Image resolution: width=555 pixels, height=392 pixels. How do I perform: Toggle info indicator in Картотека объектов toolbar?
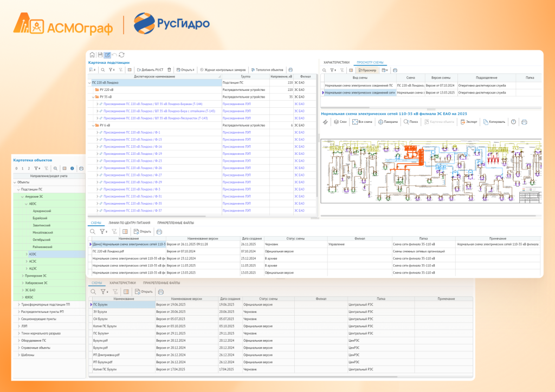(72, 168)
